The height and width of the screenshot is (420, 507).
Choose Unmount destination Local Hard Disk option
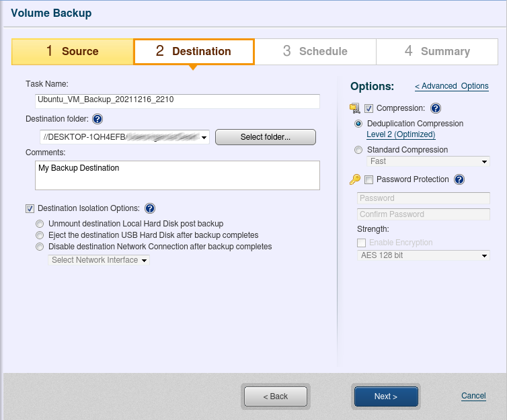click(x=40, y=224)
